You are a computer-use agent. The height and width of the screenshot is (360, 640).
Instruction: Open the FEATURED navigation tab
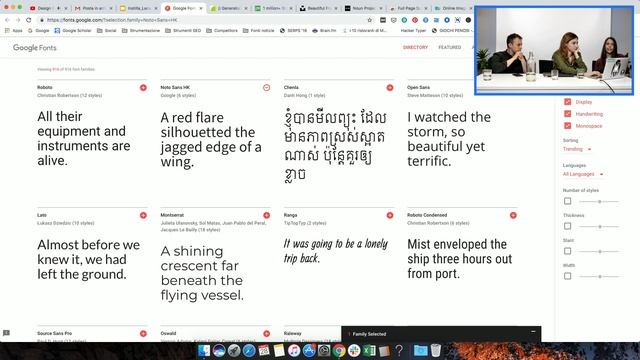449,47
